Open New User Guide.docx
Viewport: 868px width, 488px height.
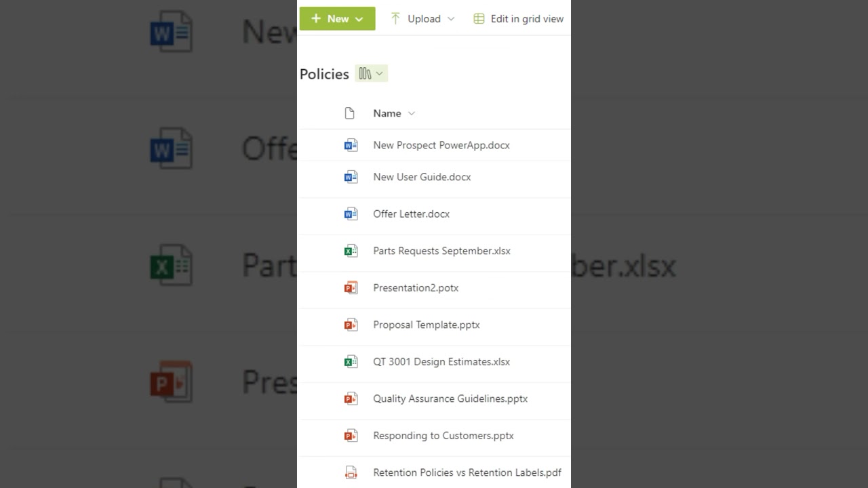tap(422, 177)
